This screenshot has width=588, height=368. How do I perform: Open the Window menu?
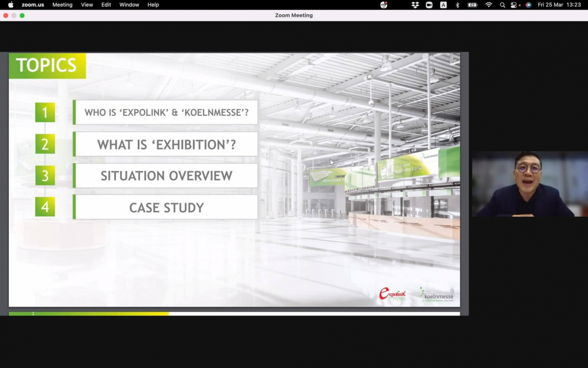click(129, 5)
